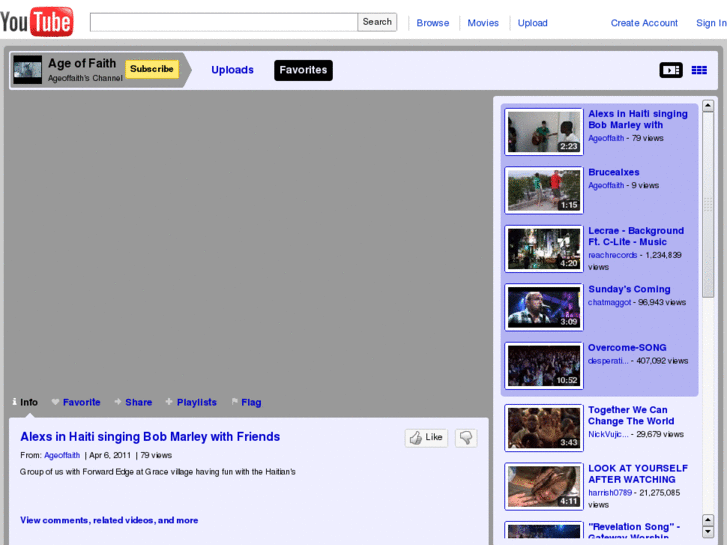This screenshot has height=545, width=727.
Task: Click the 'Sunday's Coming' title link
Action: pos(629,289)
